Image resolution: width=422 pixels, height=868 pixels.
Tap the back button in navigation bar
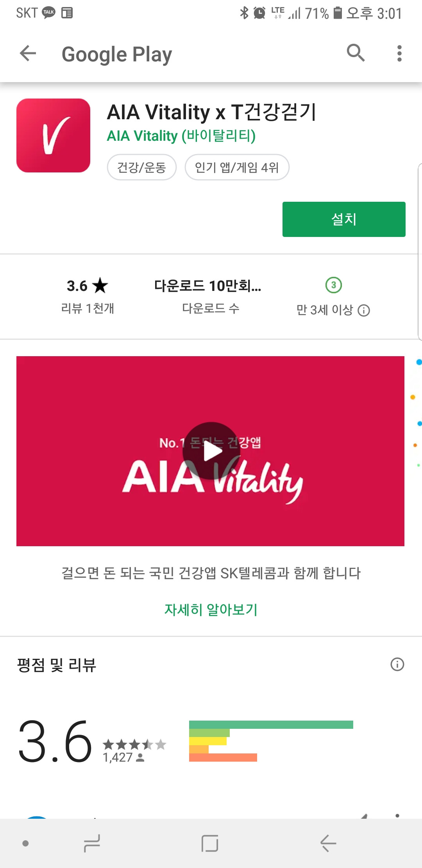(328, 843)
